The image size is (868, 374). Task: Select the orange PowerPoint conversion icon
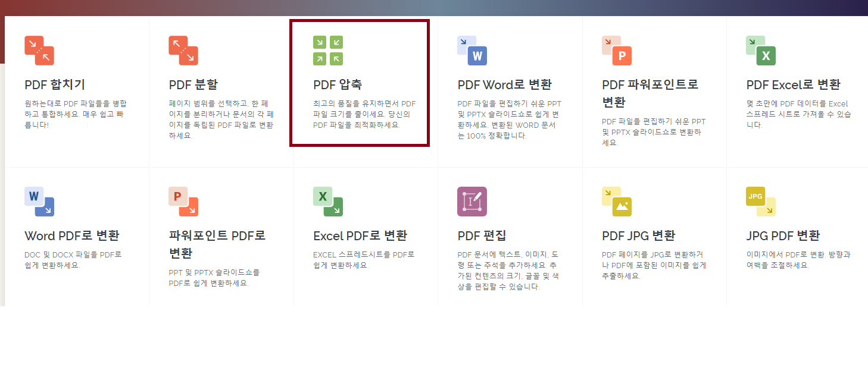616,51
